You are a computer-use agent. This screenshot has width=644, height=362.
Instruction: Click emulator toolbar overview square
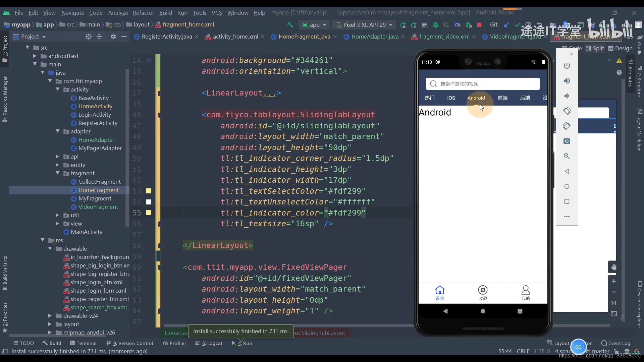(567, 201)
